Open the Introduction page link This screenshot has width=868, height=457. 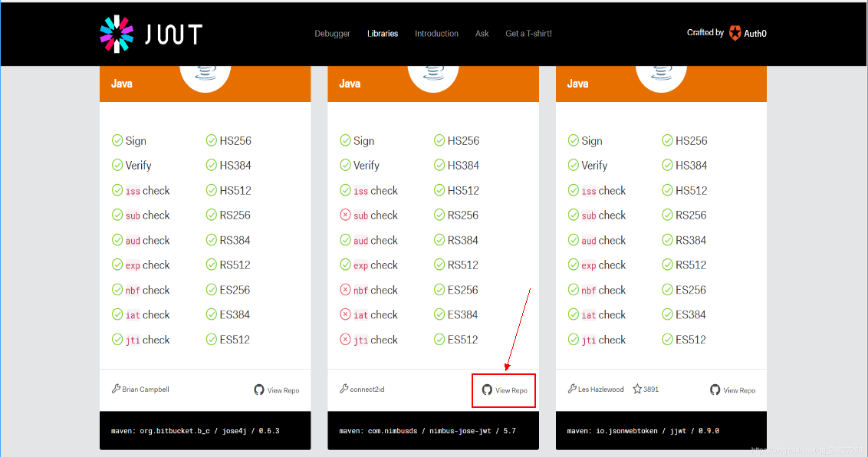(x=436, y=33)
